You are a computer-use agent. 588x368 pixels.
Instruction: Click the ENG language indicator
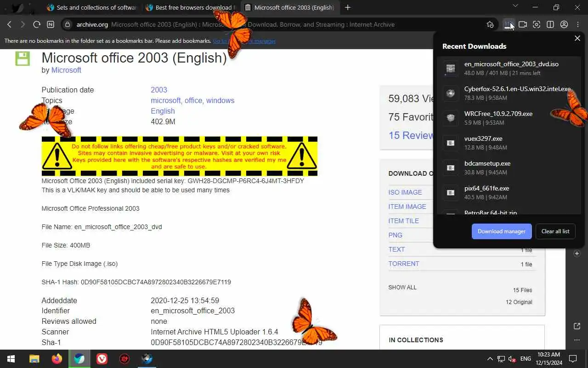point(526,359)
